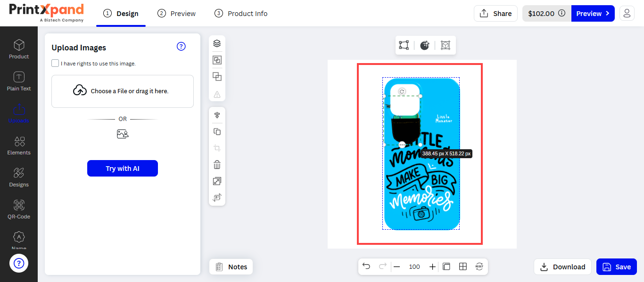Click the Choose a File upload area
Viewport: 644px width, 282px height.
pos(123,91)
